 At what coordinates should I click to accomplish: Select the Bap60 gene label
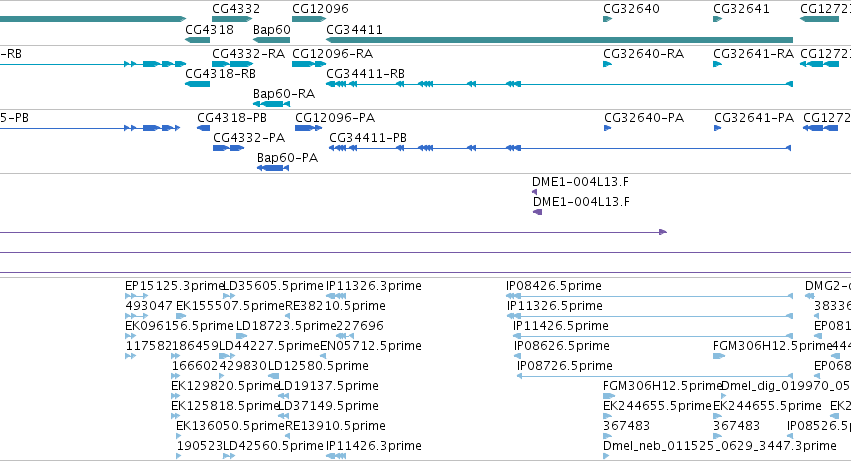coord(271,29)
